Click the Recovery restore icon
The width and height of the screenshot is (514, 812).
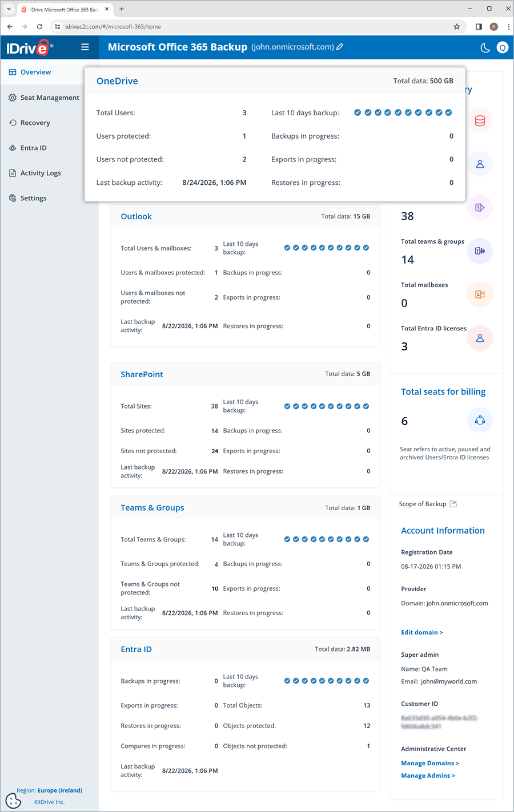[13, 123]
